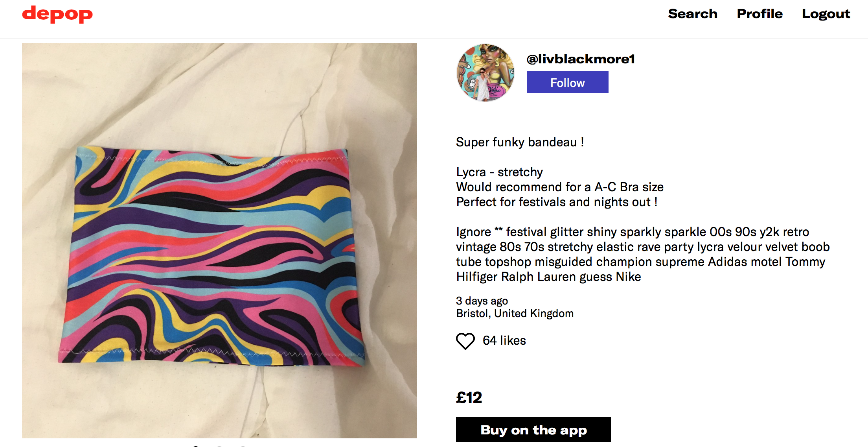The width and height of the screenshot is (868, 447).
Task: Open the seller's profile avatar
Action: [486, 73]
